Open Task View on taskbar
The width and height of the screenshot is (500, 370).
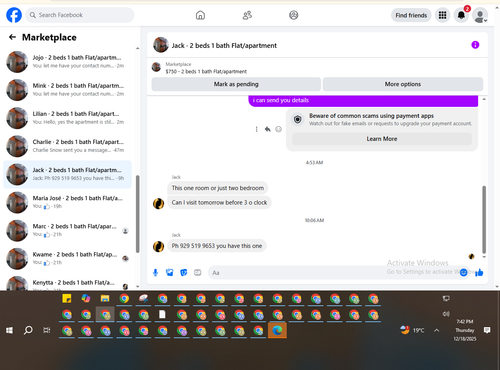(47, 330)
